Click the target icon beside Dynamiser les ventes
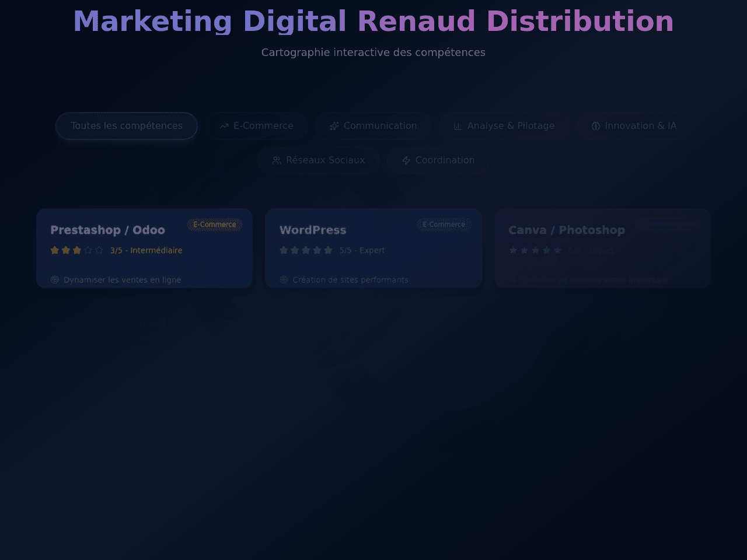 click(x=55, y=280)
